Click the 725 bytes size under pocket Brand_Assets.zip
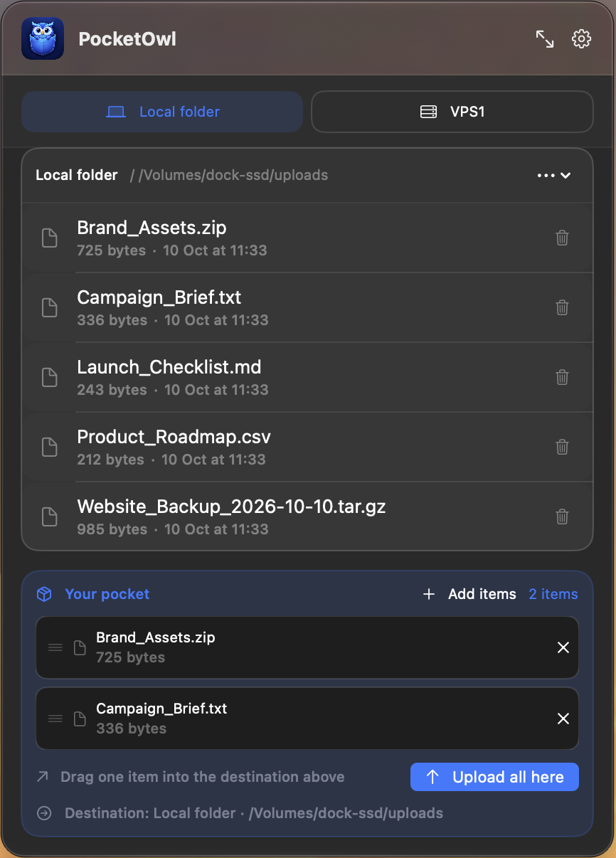 tap(130, 657)
